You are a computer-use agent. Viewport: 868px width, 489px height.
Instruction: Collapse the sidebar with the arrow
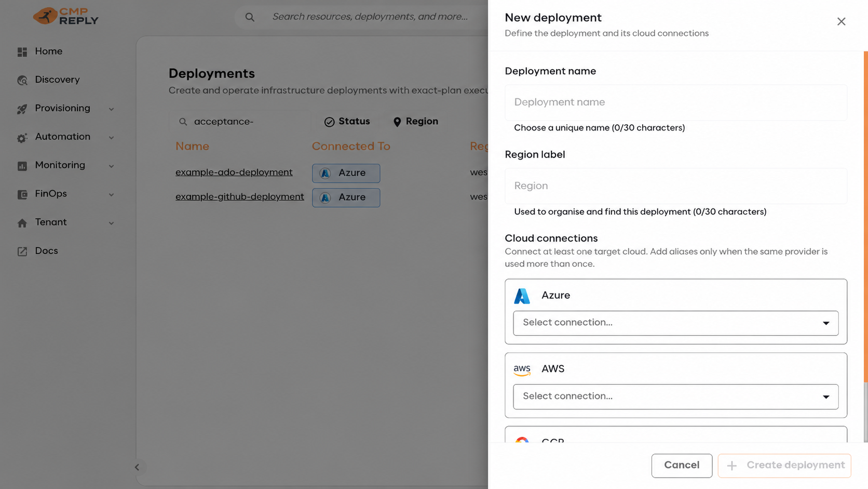pos(137,467)
